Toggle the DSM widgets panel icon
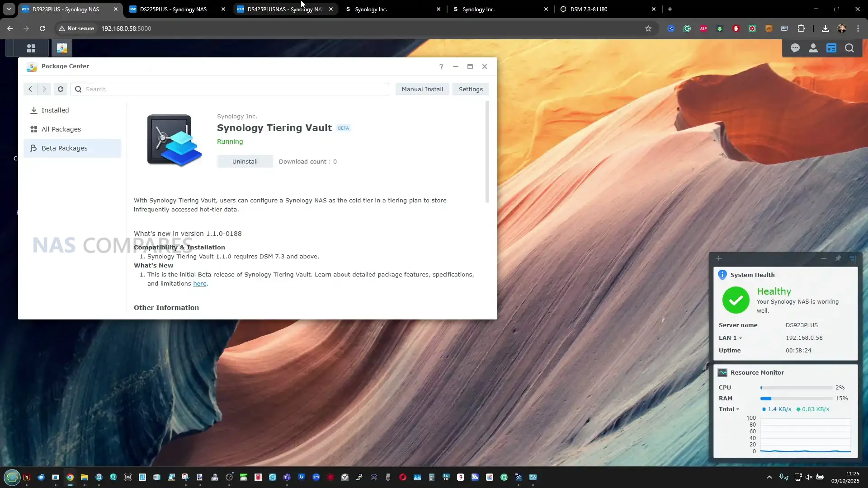 [831, 48]
